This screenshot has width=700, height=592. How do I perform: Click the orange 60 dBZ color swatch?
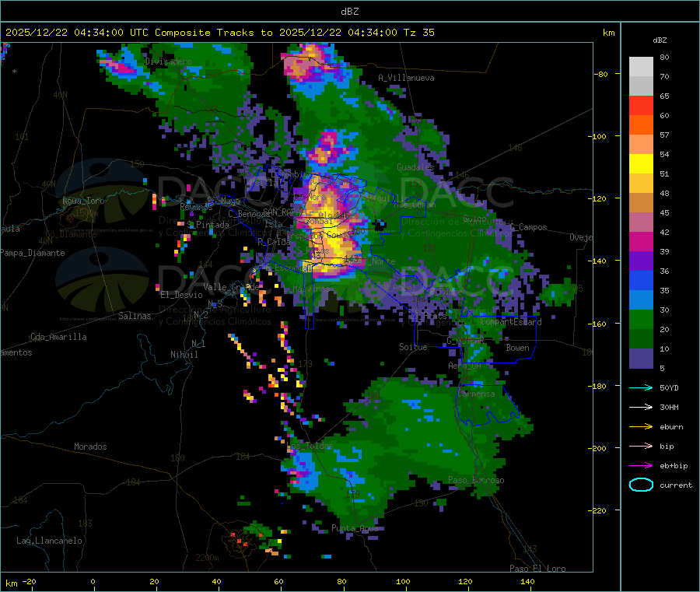(x=641, y=125)
